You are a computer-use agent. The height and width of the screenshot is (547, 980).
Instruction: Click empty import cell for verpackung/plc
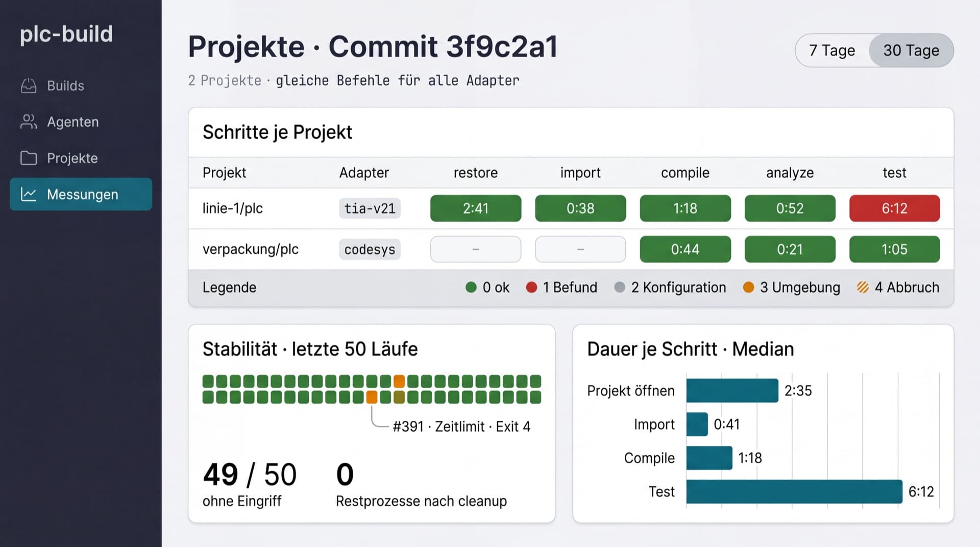pos(580,249)
